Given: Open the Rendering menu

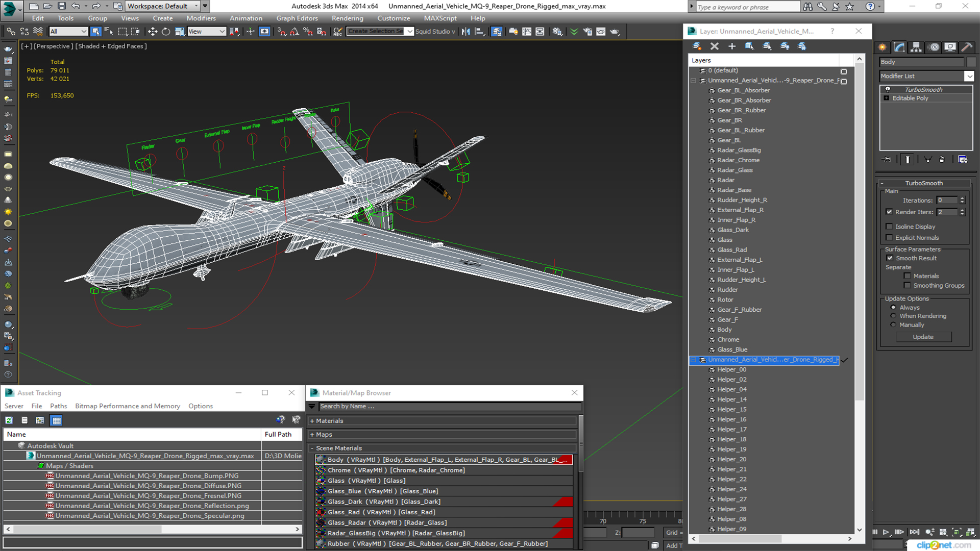Looking at the screenshot, I should [347, 18].
